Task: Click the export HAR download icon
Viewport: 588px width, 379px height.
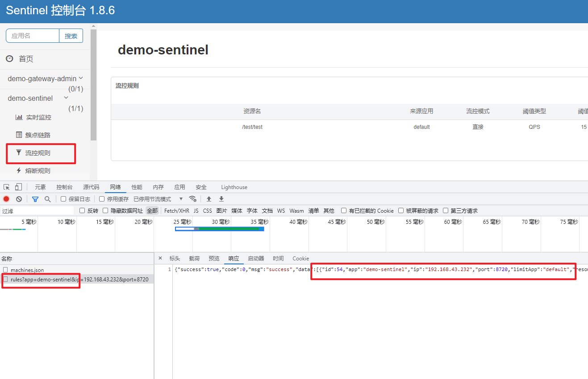Action: 221,199
